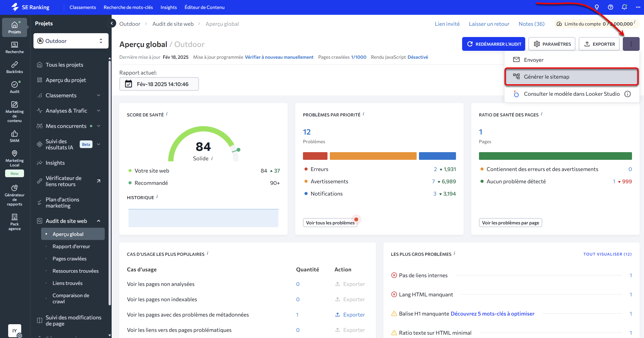Screen dimensions: 644x338
Task: Open Éditeur de Contenu in top nav
Action: tap(205, 7)
